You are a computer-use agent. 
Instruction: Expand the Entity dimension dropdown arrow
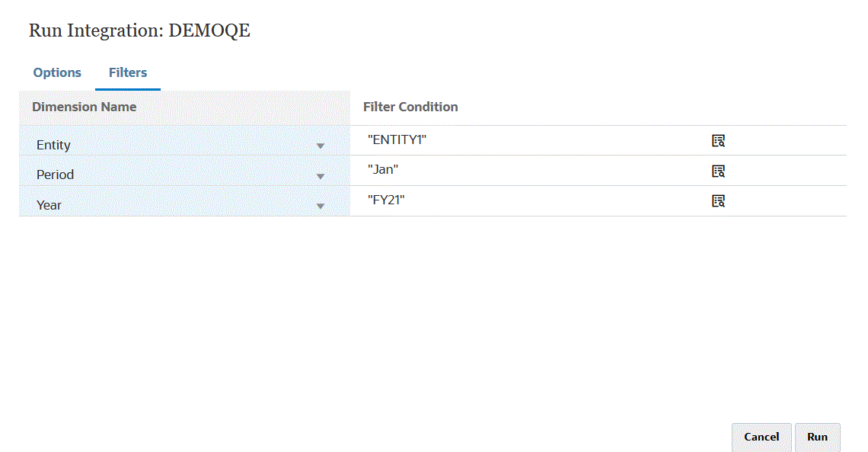click(321, 146)
